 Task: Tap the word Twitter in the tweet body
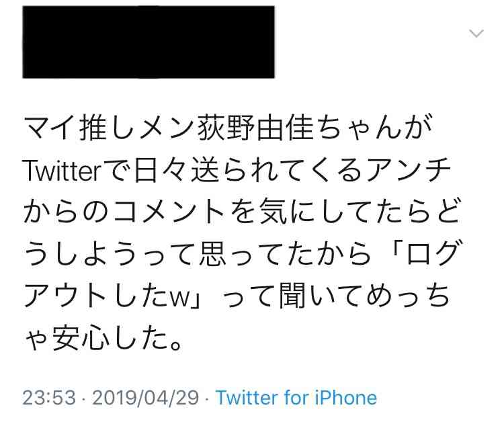click(x=62, y=170)
